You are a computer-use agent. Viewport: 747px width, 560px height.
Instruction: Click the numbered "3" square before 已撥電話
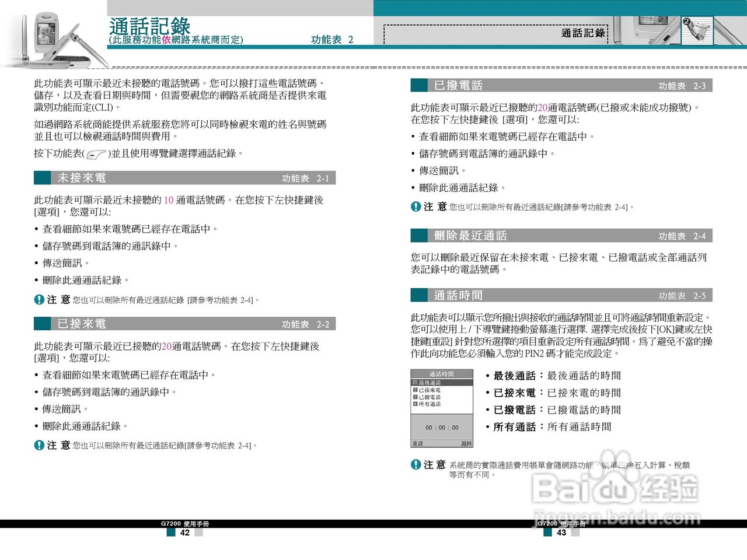point(416,396)
